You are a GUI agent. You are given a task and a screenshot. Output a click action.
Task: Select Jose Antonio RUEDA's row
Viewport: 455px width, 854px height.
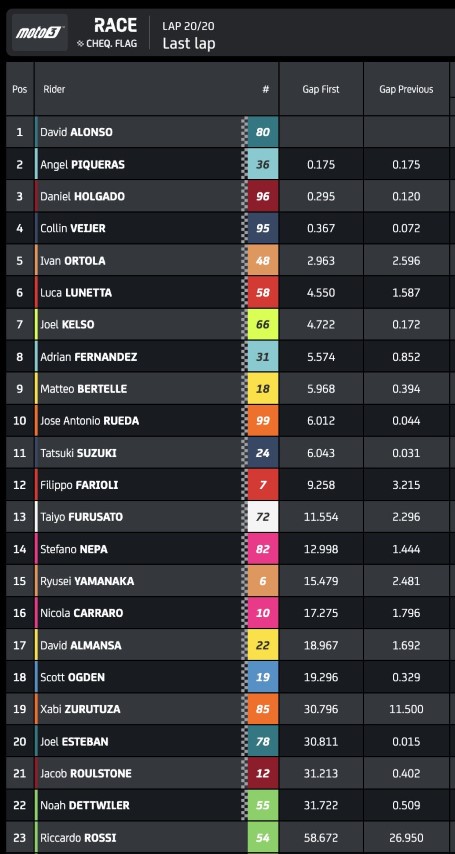coord(227,420)
